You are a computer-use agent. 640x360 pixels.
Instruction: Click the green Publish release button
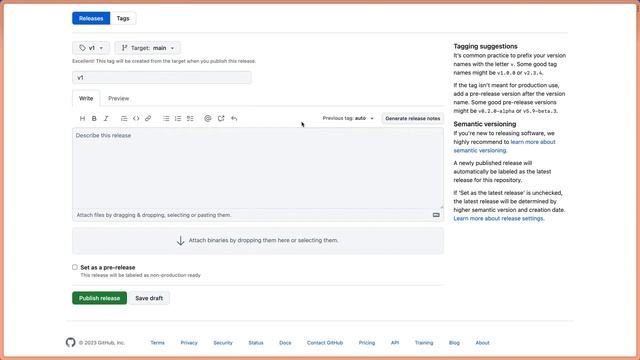point(100,298)
